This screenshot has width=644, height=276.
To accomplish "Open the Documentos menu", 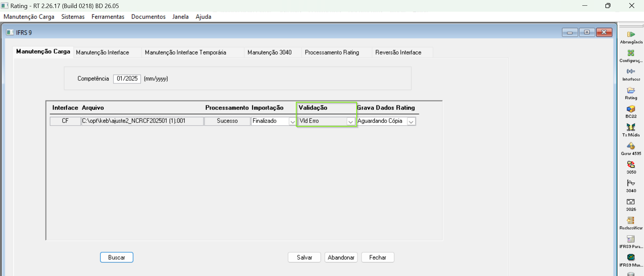I will click(148, 17).
